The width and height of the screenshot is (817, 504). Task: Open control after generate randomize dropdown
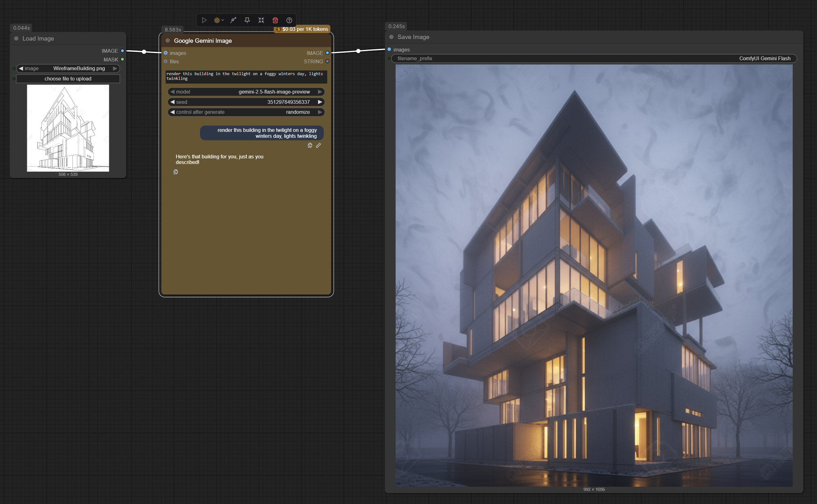tap(246, 112)
